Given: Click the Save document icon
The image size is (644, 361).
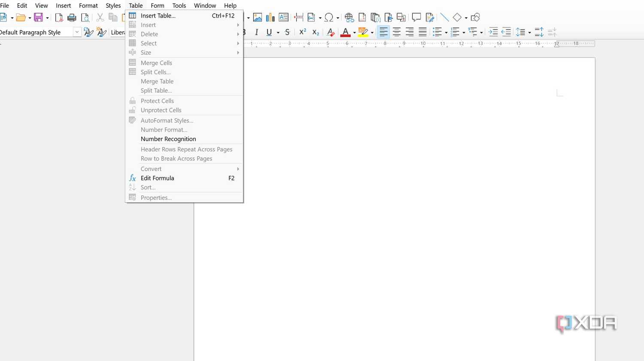Looking at the screenshot, I should [38, 18].
